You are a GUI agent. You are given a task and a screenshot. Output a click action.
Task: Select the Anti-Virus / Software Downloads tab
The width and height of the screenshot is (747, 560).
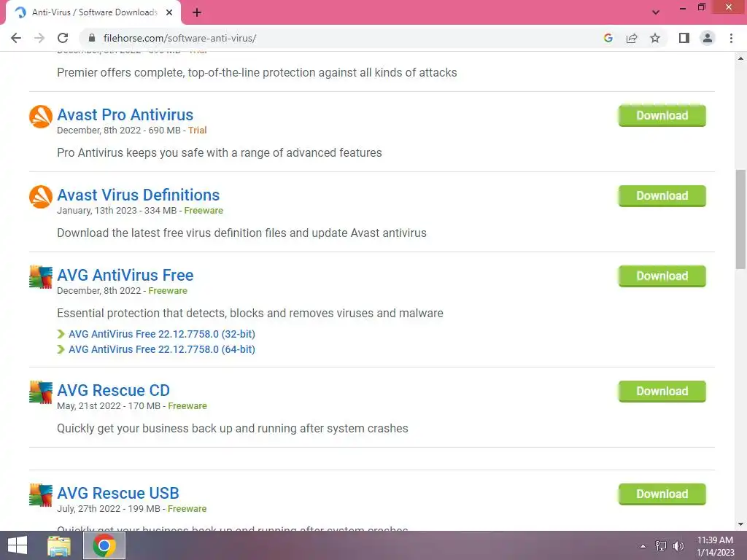click(94, 12)
